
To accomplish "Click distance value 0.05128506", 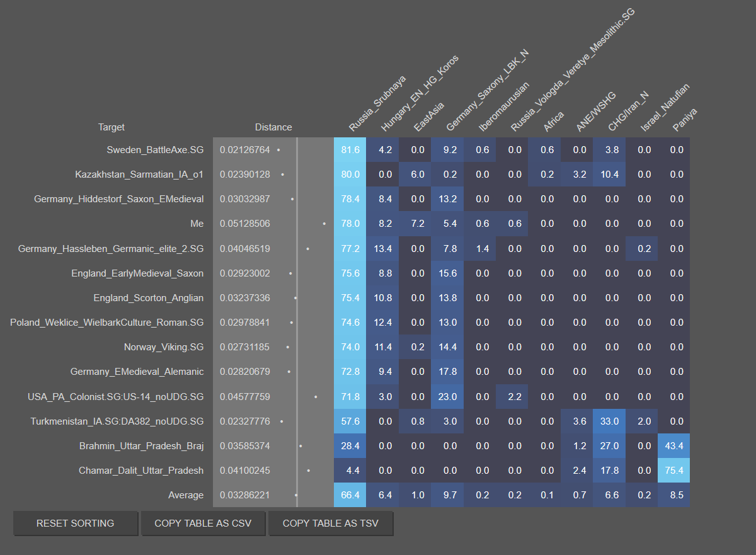I will (x=244, y=224).
